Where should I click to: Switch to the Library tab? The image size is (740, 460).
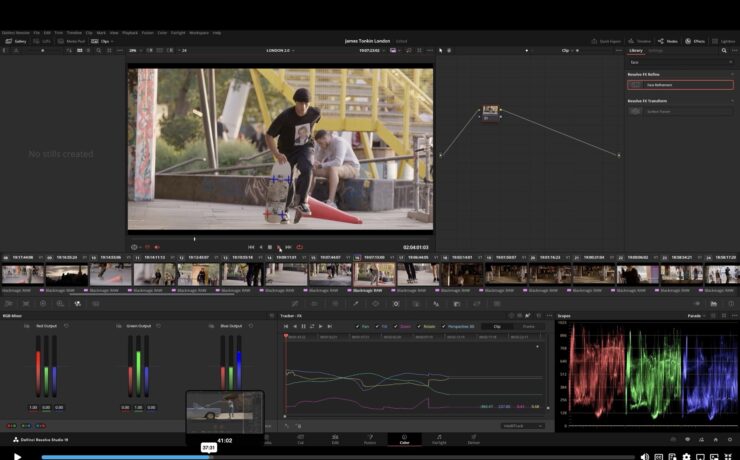(635, 50)
